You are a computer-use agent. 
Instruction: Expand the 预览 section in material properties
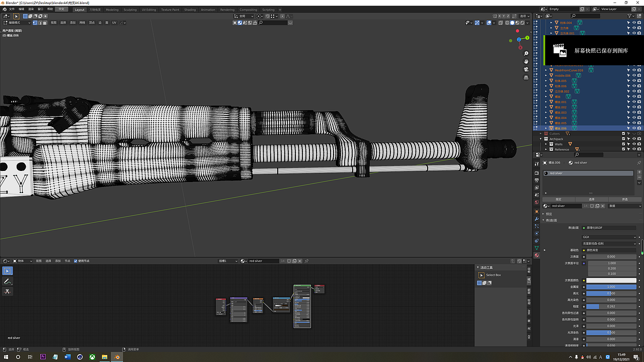click(548, 214)
